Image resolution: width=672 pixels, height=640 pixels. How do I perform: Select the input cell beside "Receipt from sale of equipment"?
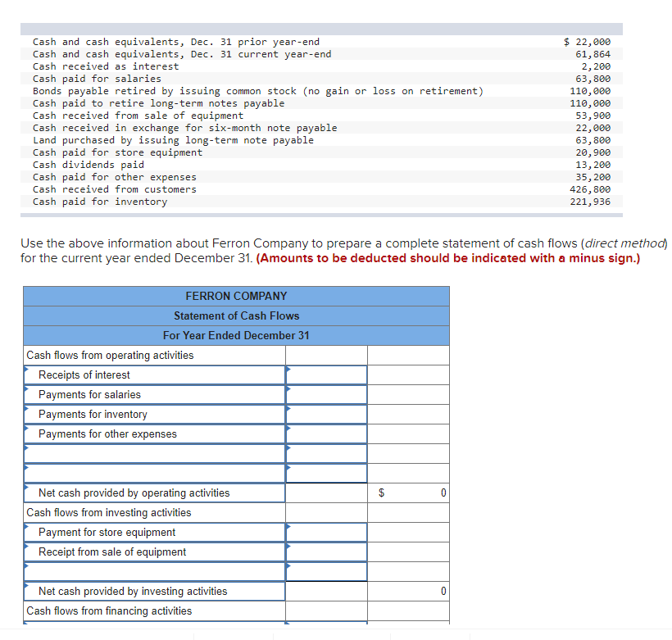pos(325,551)
